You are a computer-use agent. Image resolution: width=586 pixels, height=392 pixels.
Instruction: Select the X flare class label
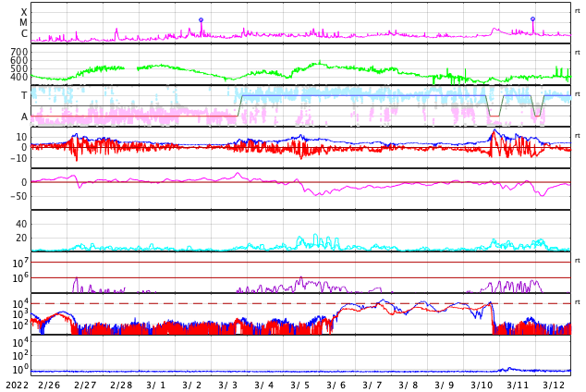(x=24, y=12)
